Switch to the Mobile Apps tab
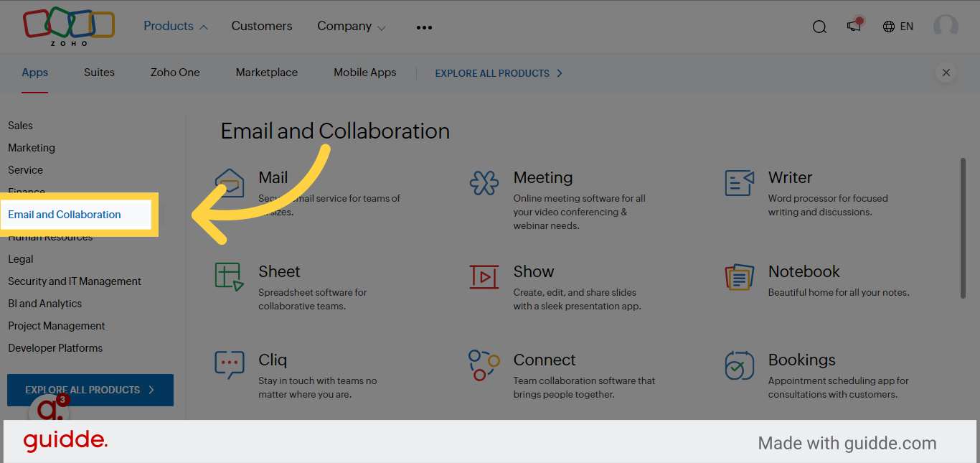The image size is (980, 463). [364, 73]
